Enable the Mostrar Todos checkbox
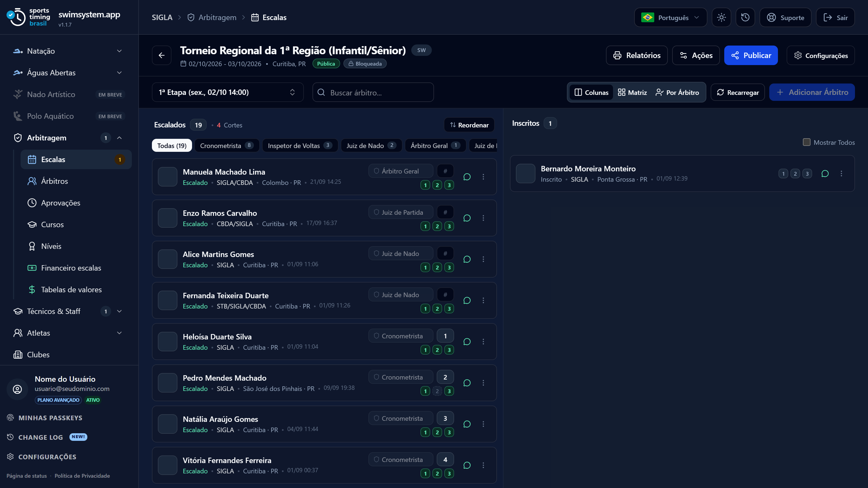868x488 pixels. pyautogui.click(x=807, y=142)
